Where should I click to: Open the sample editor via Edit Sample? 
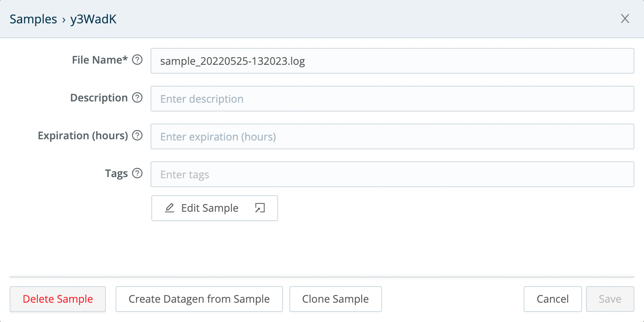(209, 208)
